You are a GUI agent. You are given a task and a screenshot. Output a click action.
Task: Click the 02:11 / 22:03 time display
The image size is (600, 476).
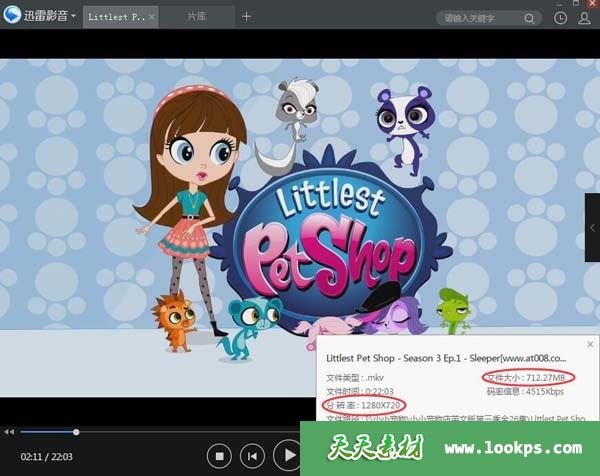click(48, 457)
